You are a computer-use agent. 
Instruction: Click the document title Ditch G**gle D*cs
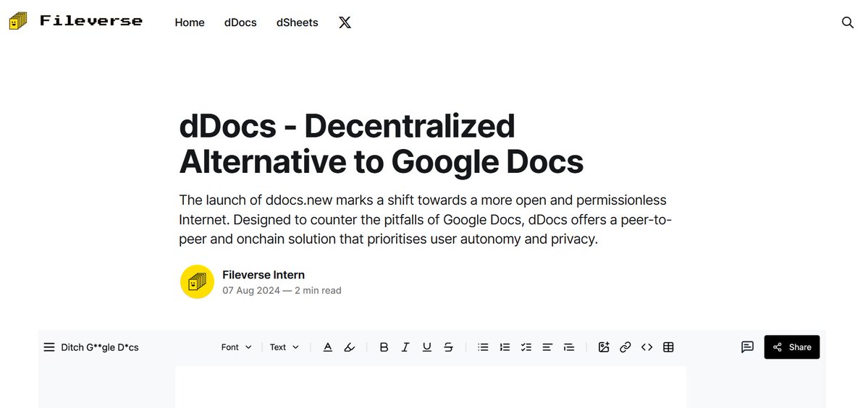click(100, 347)
